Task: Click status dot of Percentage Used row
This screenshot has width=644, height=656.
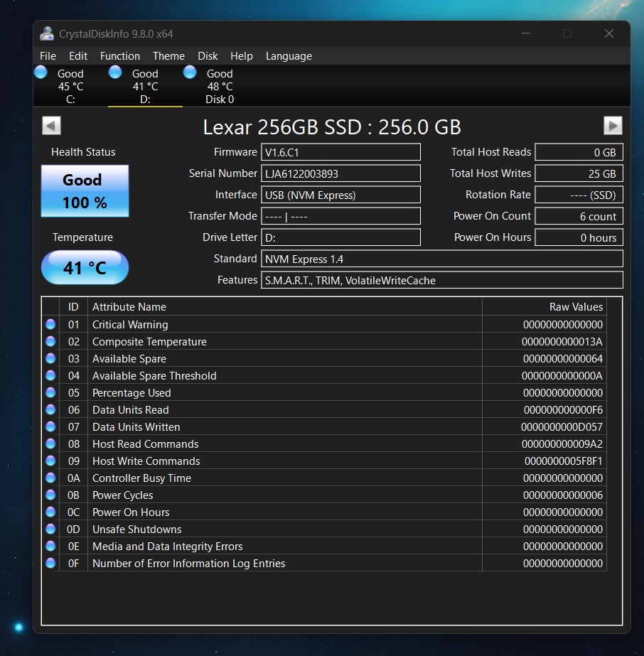Action: pyautogui.click(x=50, y=392)
